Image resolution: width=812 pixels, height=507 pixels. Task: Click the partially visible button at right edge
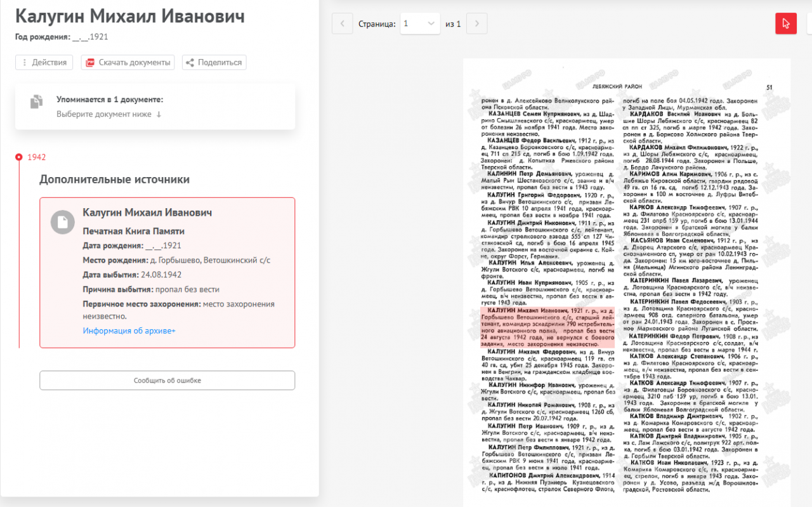(x=809, y=23)
